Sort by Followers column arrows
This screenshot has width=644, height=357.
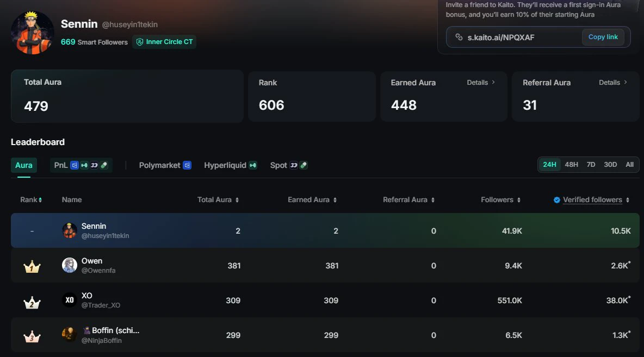[x=519, y=201]
